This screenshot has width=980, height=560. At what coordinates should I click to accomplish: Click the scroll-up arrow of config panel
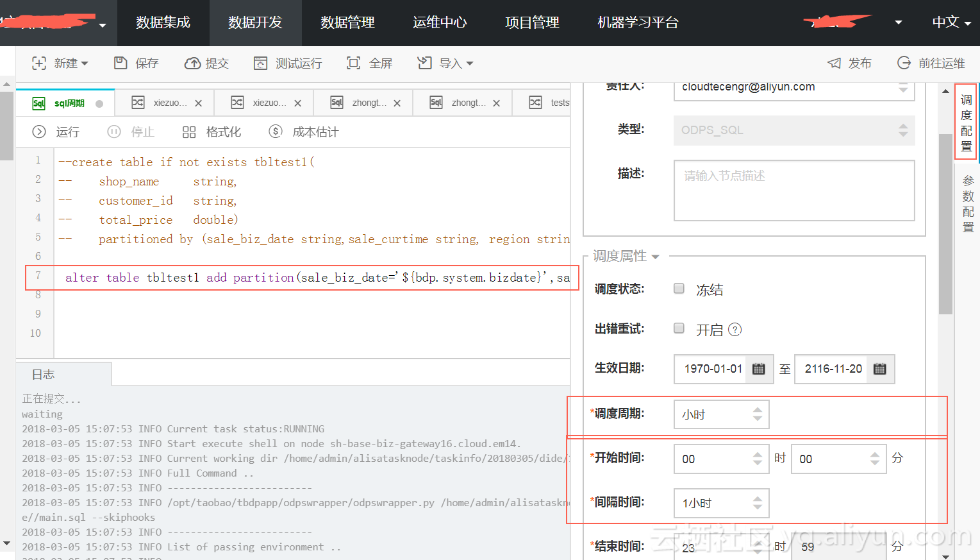[x=945, y=91]
